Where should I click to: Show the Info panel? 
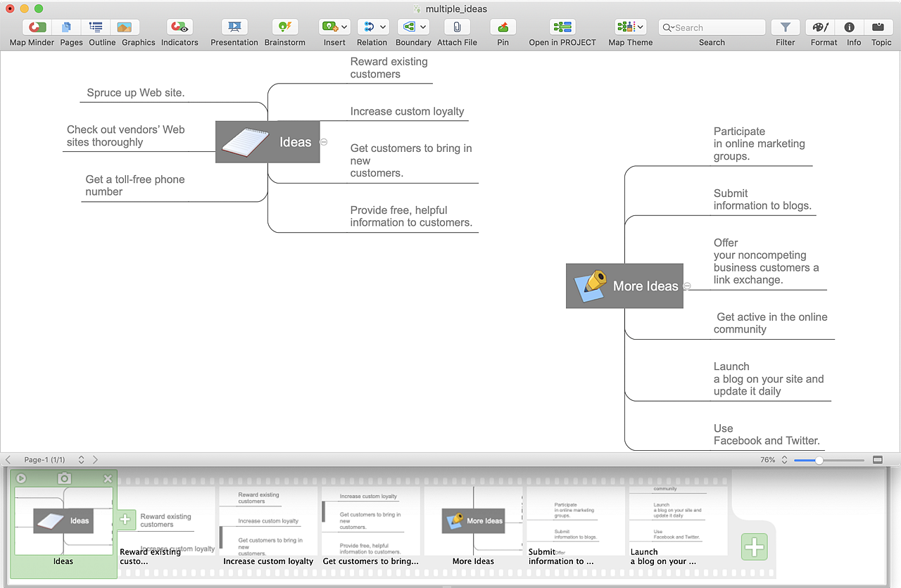850,27
